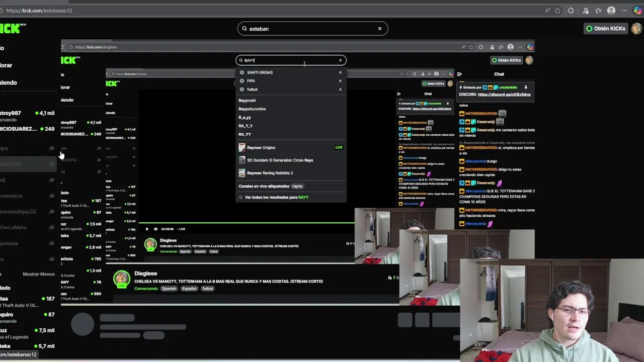Screen dimensions: 644x362
Task: Click username ellacopulos saying 'duego'
Action: [474, 161]
